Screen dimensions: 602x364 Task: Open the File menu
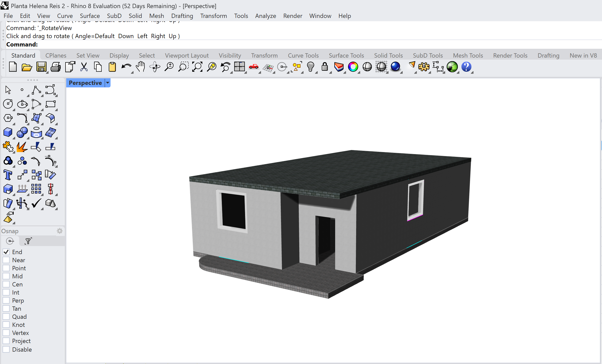[x=8, y=16]
